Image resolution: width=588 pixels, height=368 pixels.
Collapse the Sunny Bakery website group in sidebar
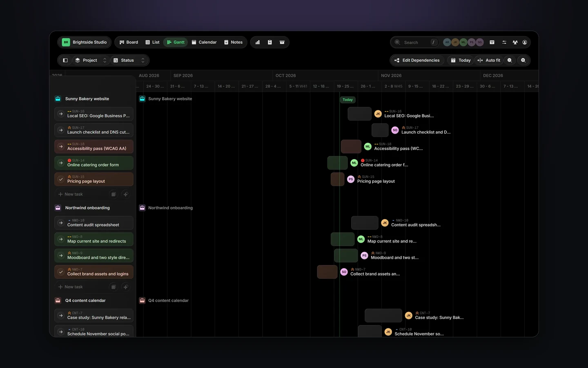pyautogui.click(x=58, y=99)
